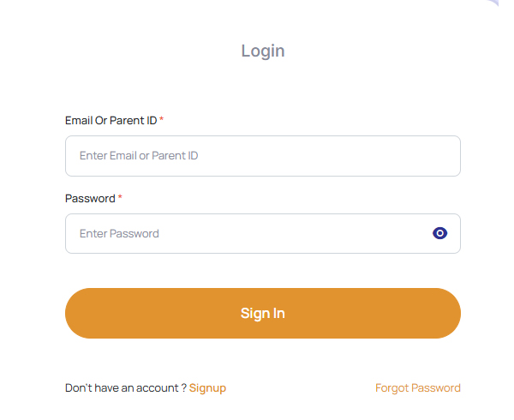This screenshot has height=420, width=514.
Task: Click the Sign In button
Action: [x=263, y=313]
